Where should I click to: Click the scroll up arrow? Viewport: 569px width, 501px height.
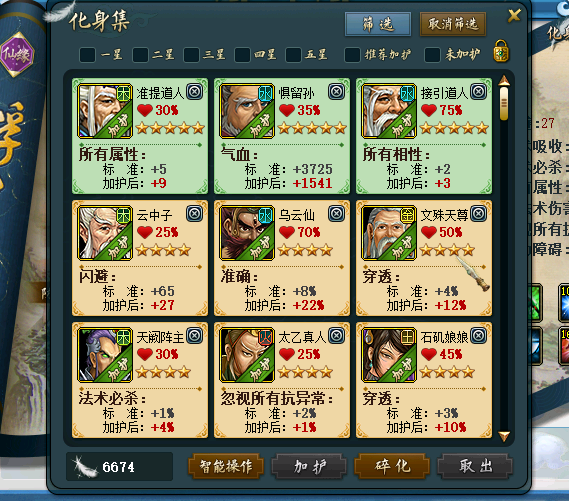click(504, 81)
